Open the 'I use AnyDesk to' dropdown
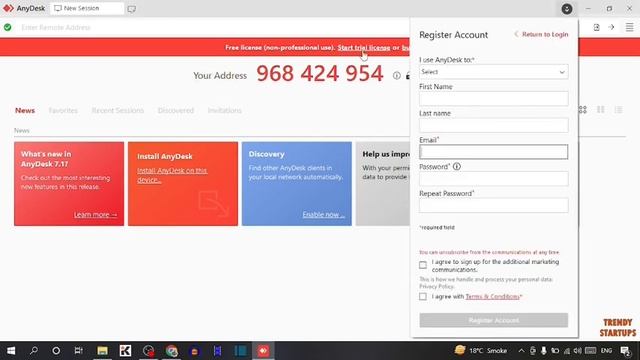The image size is (640, 360). tap(493, 72)
